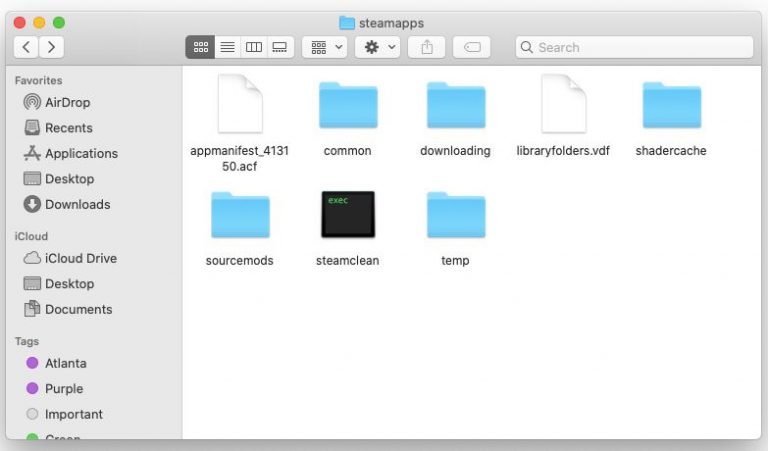
Task: Switch to column view
Action: [254, 47]
